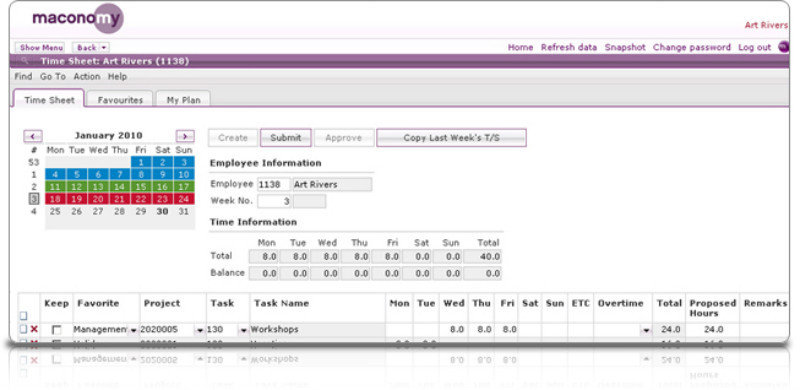Click the search magnifier in title bar
800x390 pixels.
(x=24, y=61)
